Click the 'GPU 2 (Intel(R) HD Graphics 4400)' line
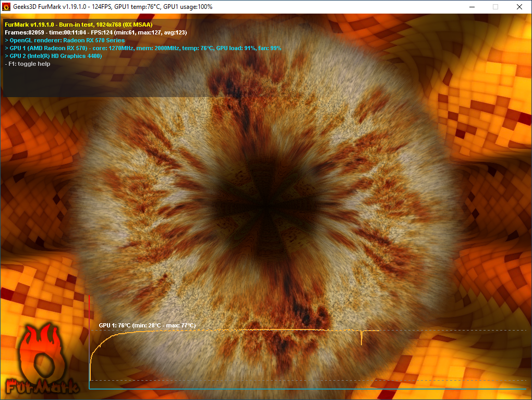The image size is (532, 400). point(53,56)
